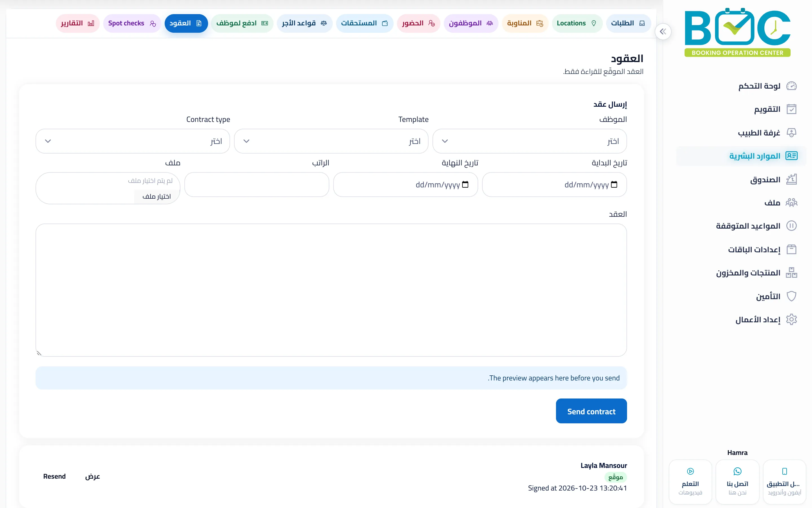Image resolution: width=812 pixels, height=508 pixels.
Task: Click the calendar (التقويم) sidebar icon
Action: click(791, 109)
